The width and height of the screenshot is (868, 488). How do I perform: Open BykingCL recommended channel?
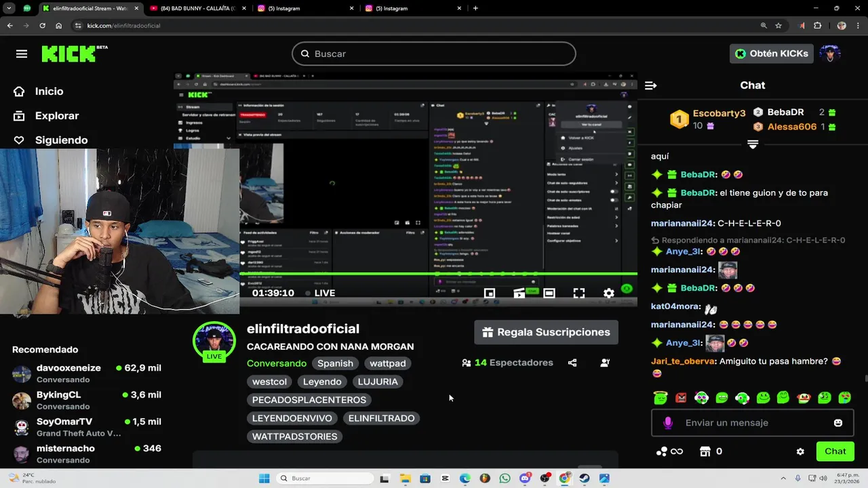click(x=87, y=400)
